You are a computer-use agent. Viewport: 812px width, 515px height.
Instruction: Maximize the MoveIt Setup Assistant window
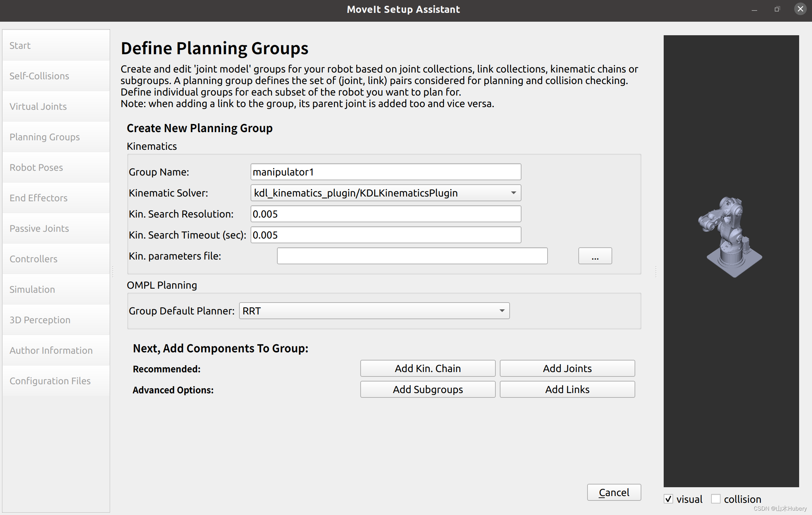point(777,9)
